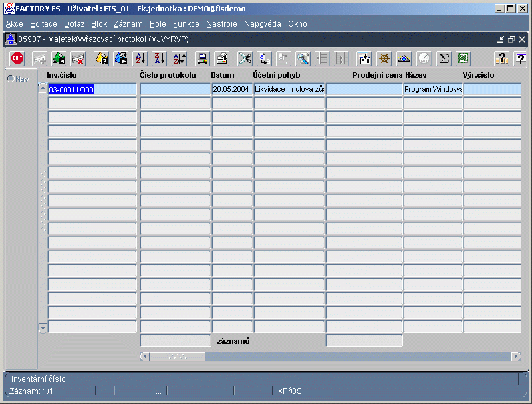Image resolution: width=532 pixels, height=404 pixels.
Task: Click the single printer icon
Action: click(x=203, y=58)
